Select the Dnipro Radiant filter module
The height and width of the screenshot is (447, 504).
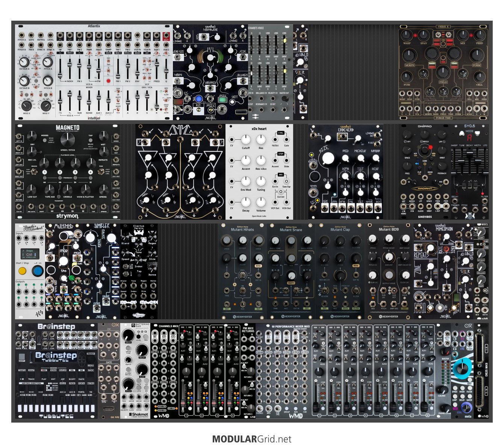point(425,172)
